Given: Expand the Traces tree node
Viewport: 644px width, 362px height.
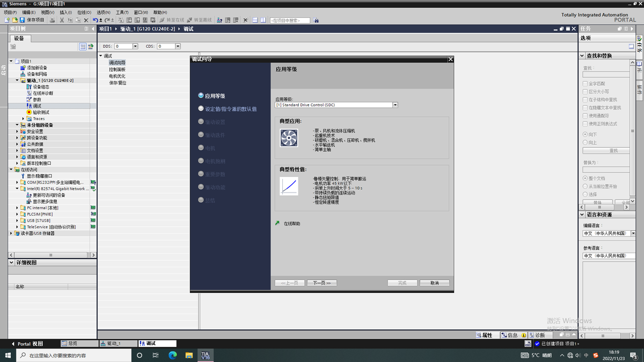Looking at the screenshot, I should tap(23, 119).
